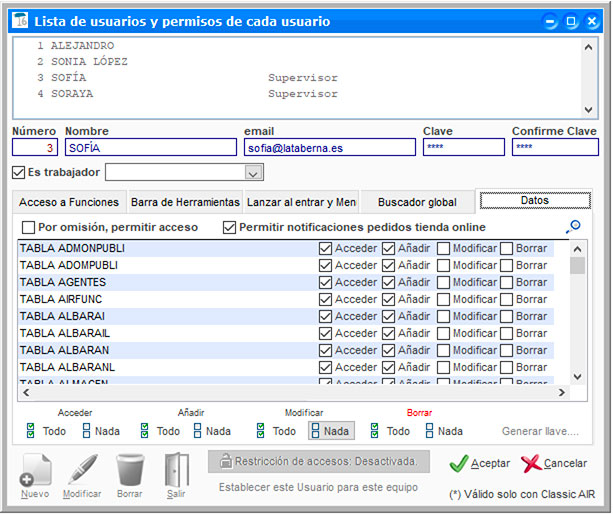This screenshot has height=514, width=613.
Task: Select user 4 SORAYA in the list
Action: (297, 94)
